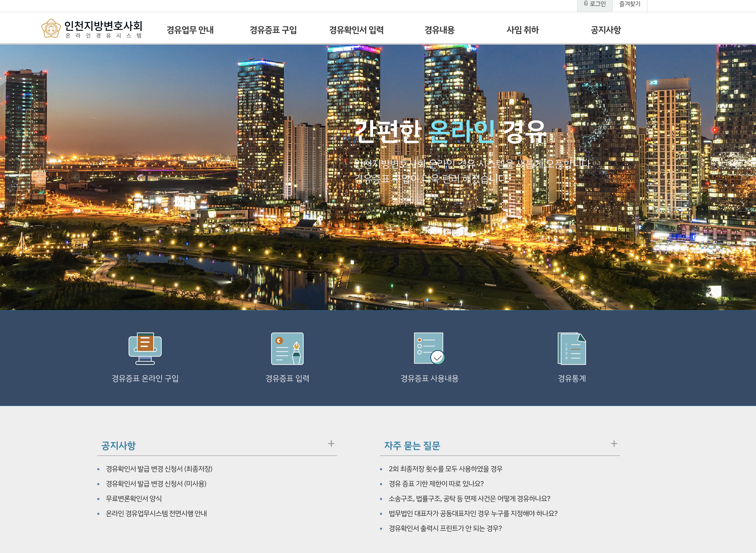Select the 경유증표 입력 label

tap(287, 378)
